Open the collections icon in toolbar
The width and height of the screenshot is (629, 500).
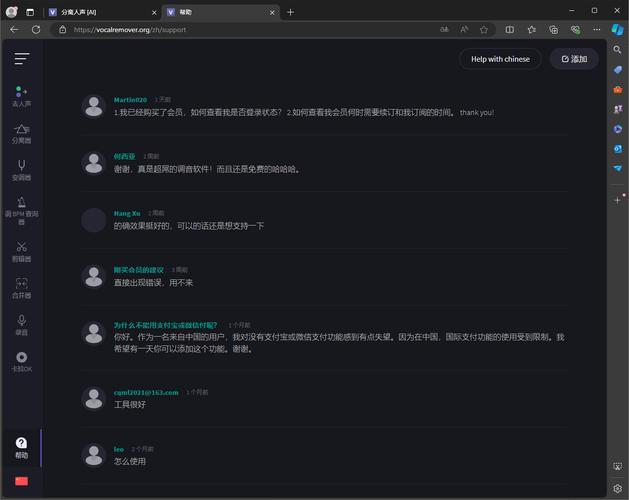[x=554, y=30]
